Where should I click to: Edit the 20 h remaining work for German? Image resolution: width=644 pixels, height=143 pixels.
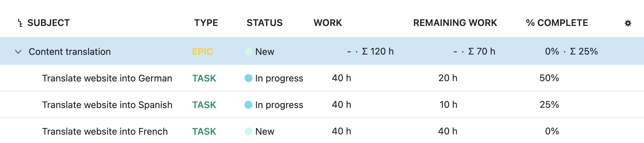pos(448,78)
